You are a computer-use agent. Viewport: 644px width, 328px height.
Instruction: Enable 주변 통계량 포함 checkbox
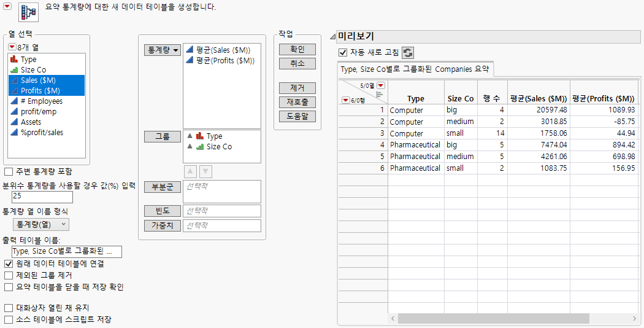(x=8, y=171)
